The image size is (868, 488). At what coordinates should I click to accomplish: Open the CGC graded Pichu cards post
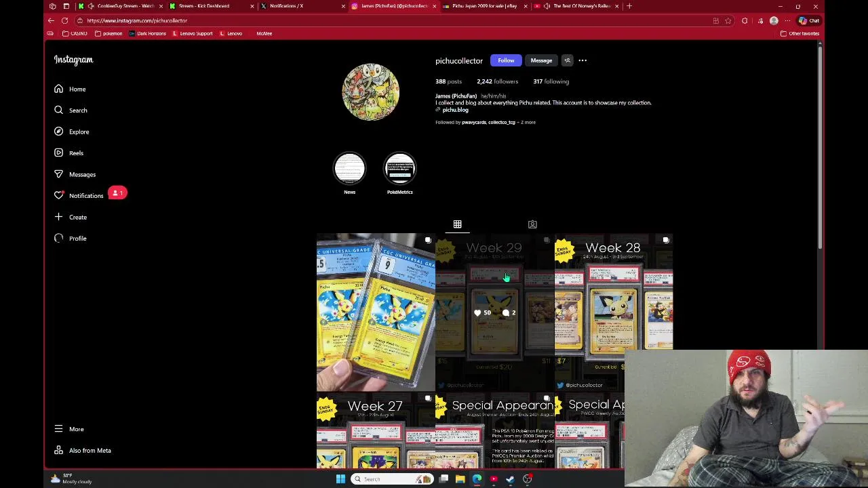coord(376,312)
